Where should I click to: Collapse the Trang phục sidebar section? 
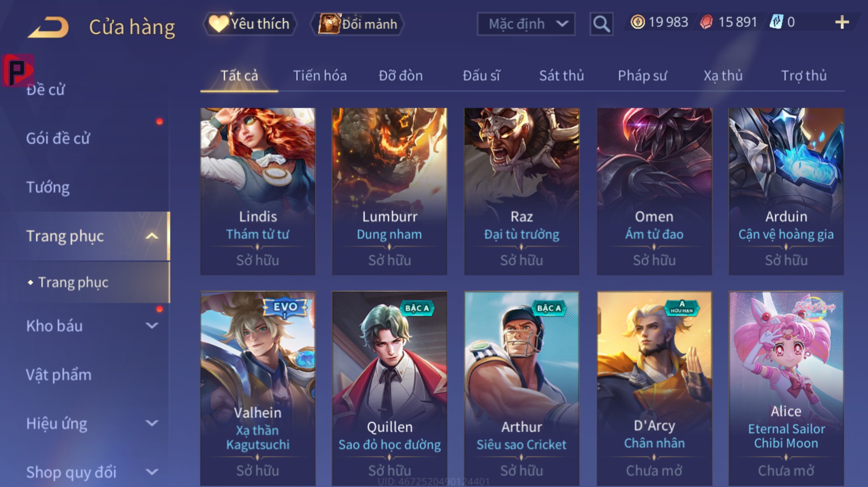coord(152,236)
